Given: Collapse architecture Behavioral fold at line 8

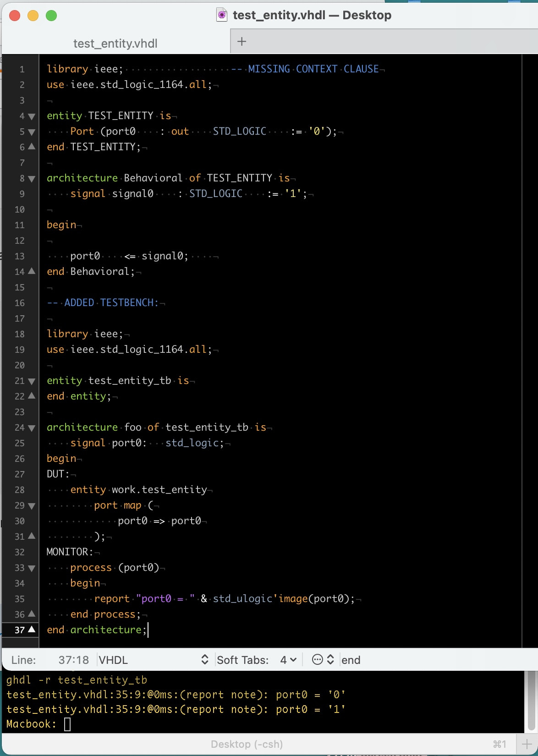Looking at the screenshot, I should [x=32, y=179].
